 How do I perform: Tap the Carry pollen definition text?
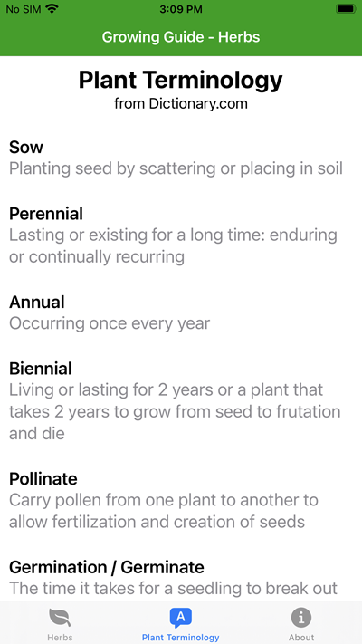164,511
